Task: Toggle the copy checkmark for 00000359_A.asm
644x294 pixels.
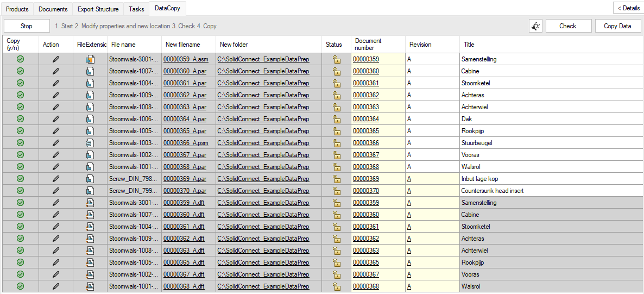Action: (20, 59)
